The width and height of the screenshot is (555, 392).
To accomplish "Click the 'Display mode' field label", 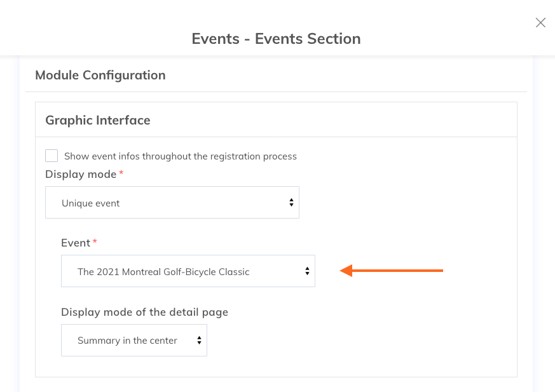I will 81,174.
